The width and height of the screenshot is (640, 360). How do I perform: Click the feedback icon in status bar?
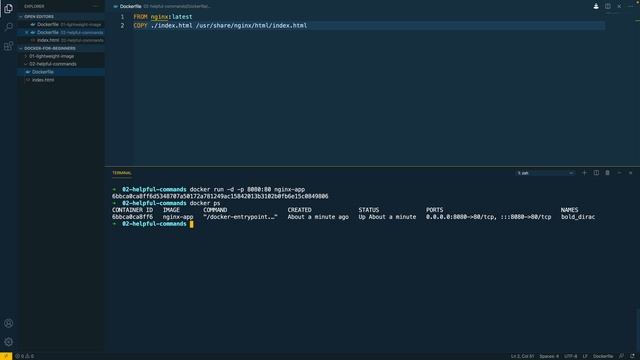pos(621,356)
